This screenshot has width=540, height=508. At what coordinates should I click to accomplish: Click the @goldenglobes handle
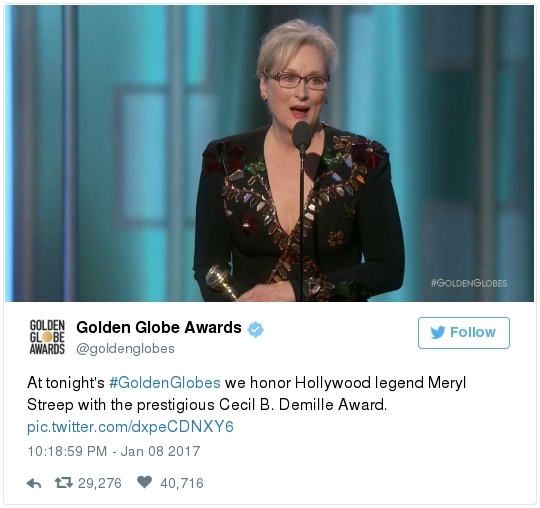click(x=125, y=349)
